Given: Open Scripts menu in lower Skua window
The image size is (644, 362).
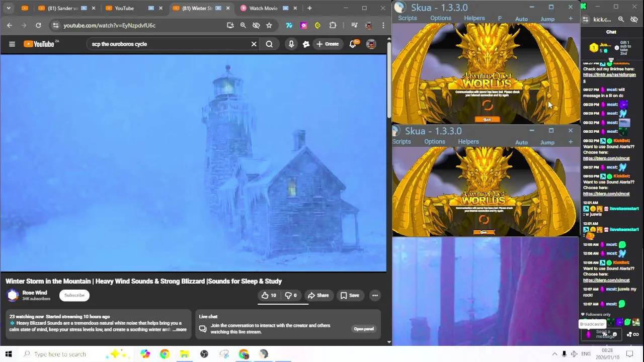Looking at the screenshot, I should pyautogui.click(x=401, y=142).
